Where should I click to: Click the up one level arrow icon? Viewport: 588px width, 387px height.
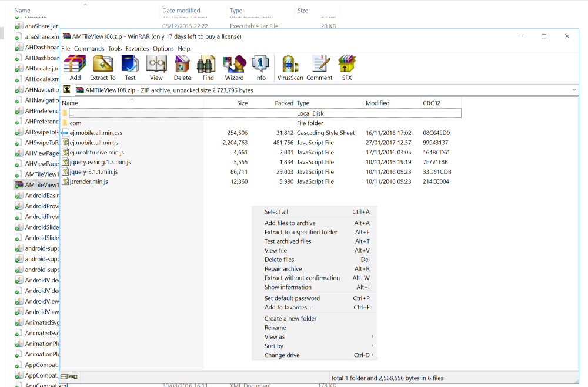67,89
